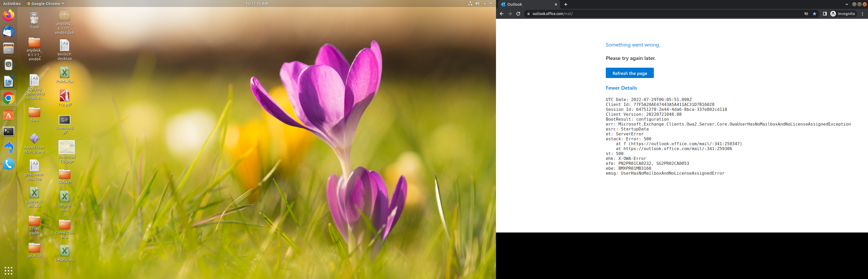View site information lock icon

pos(528,14)
